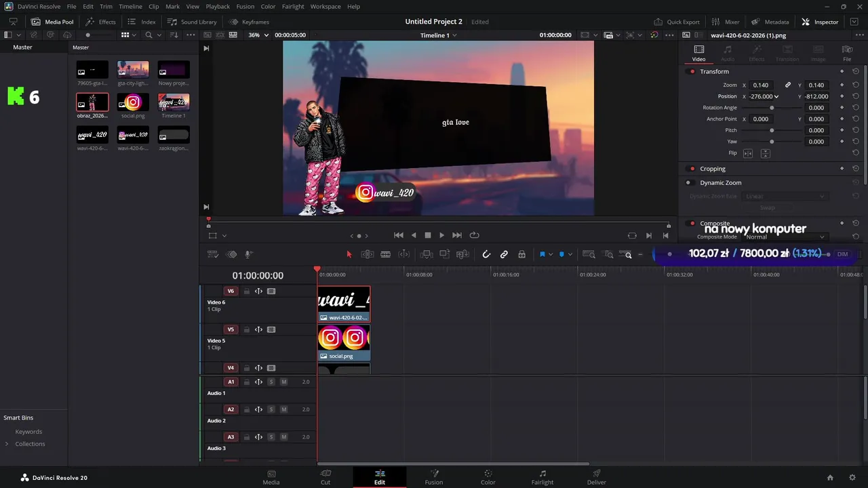Open the Mixer panel button
868x488 pixels.
pyautogui.click(x=726, y=22)
